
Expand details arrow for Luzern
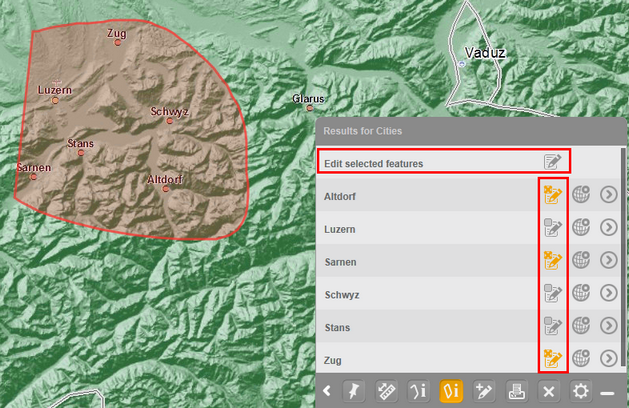(x=609, y=227)
